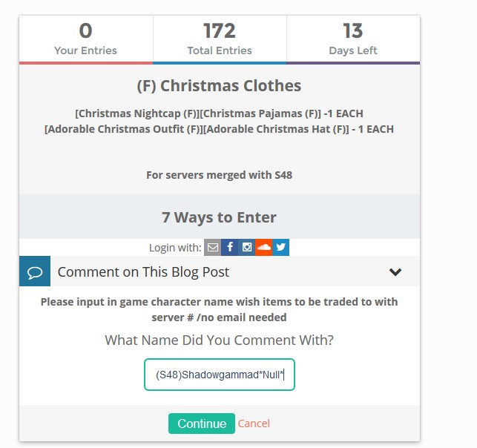477x448 pixels.
Task: Click the 172 total entries count
Action: pos(219,30)
